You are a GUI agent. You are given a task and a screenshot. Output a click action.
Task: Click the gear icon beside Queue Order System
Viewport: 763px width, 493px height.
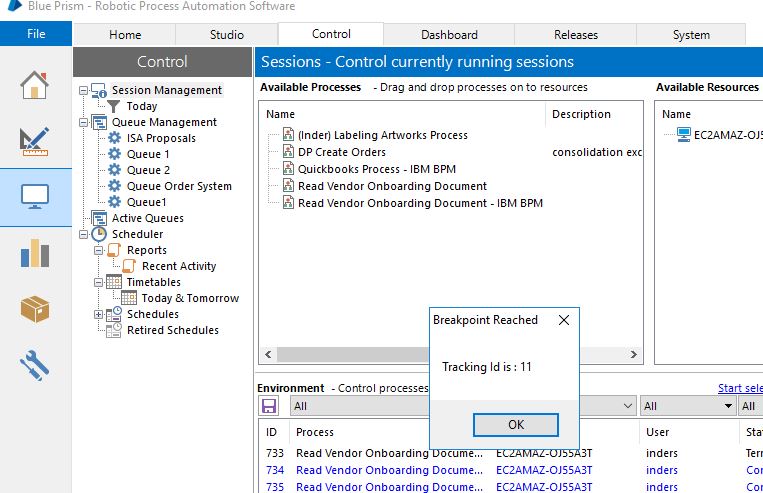[x=114, y=185]
